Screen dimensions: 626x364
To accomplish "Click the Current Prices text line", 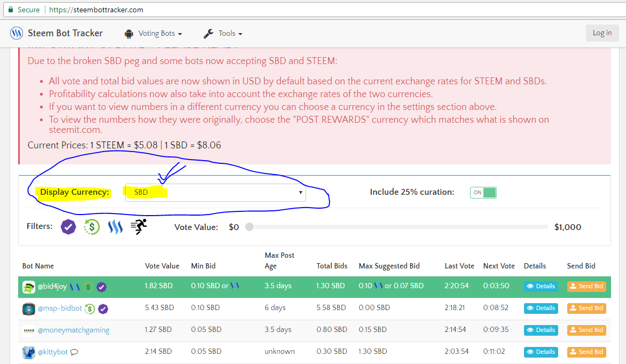I will 124,145.
